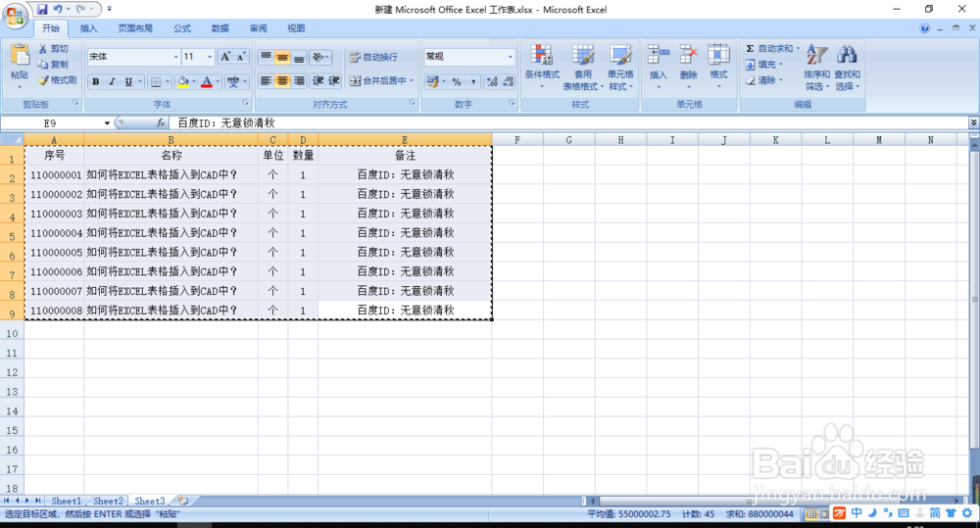Image resolution: width=980 pixels, height=528 pixels.
Task: Click the Insert cells (插入) icon
Action: click(x=659, y=55)
